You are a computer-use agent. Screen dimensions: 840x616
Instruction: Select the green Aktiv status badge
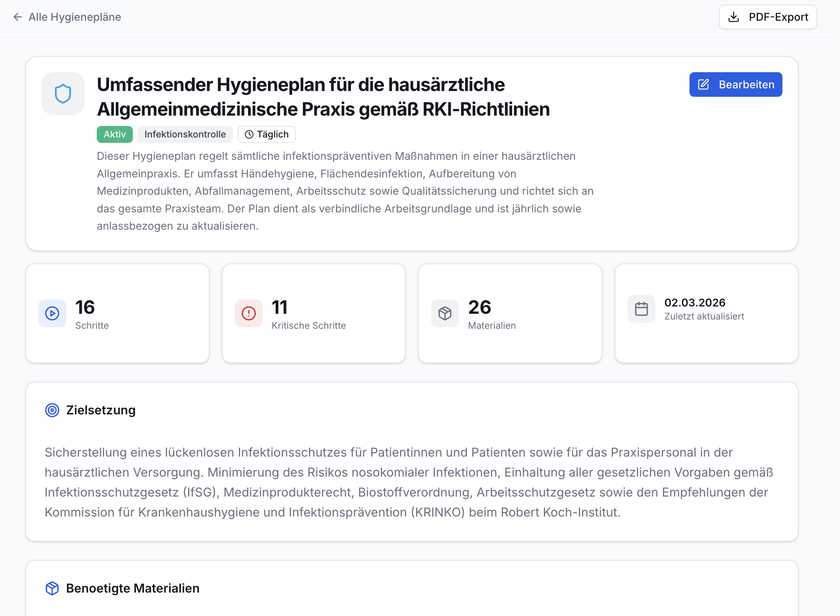115,134
